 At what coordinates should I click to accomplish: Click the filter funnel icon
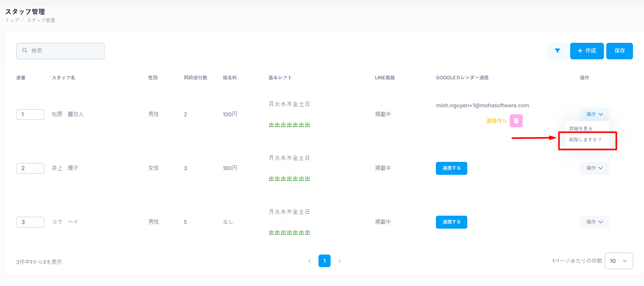(x=557, y=51)
